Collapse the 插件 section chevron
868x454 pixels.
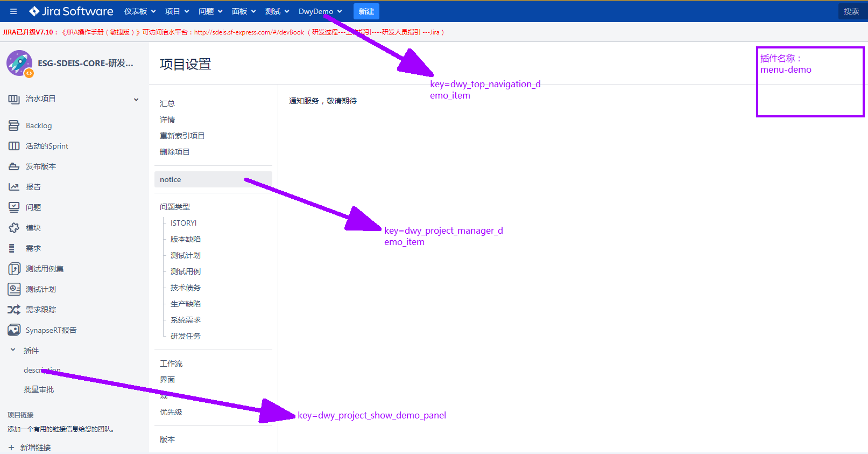pyautogui.click(x=13, y=350)
